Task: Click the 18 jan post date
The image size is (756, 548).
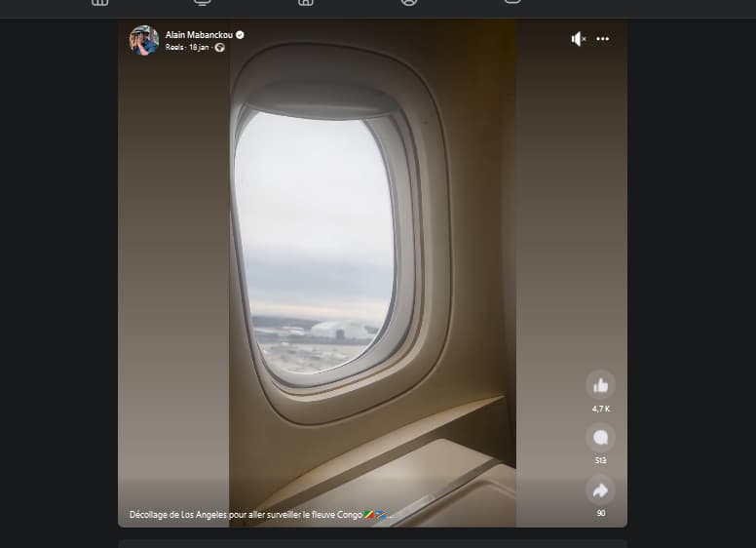Action: [x=199, y=47]
